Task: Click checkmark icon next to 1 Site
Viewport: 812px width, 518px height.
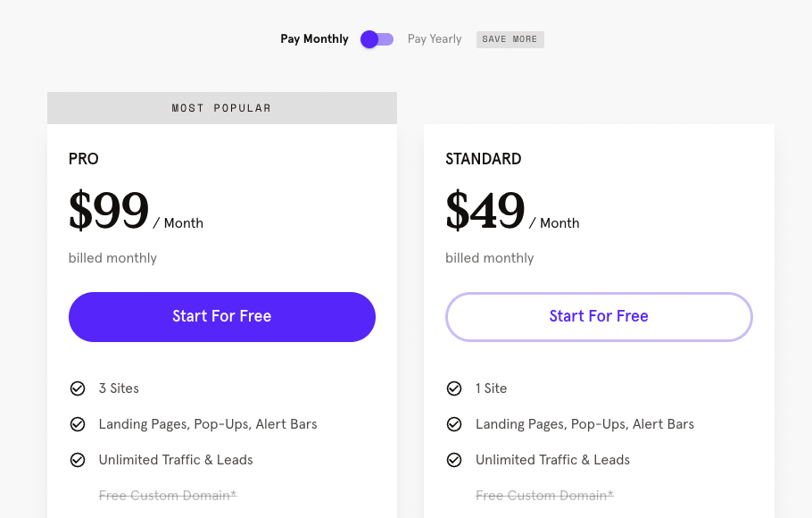Action: coord(454,388)
